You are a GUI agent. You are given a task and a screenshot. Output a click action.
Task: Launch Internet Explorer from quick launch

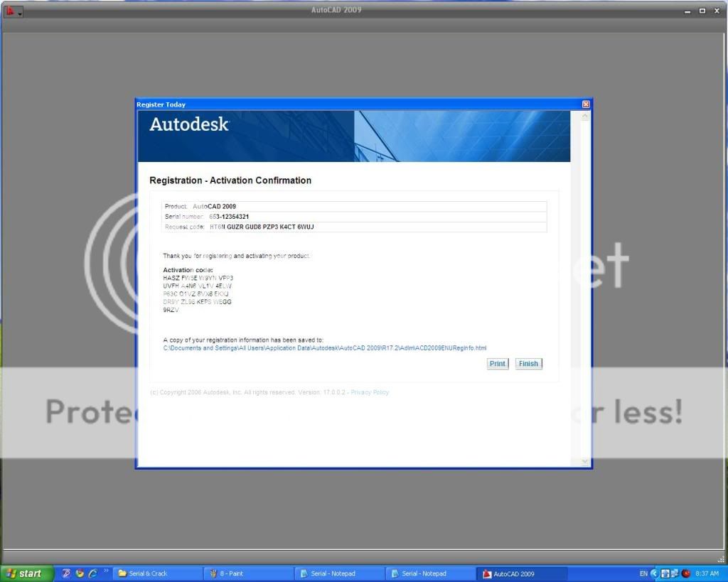pos(92,573)
